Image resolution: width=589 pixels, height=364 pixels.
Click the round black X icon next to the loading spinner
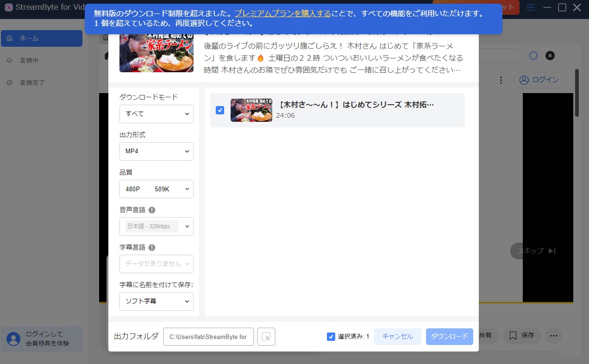click(x=550, y=56)
